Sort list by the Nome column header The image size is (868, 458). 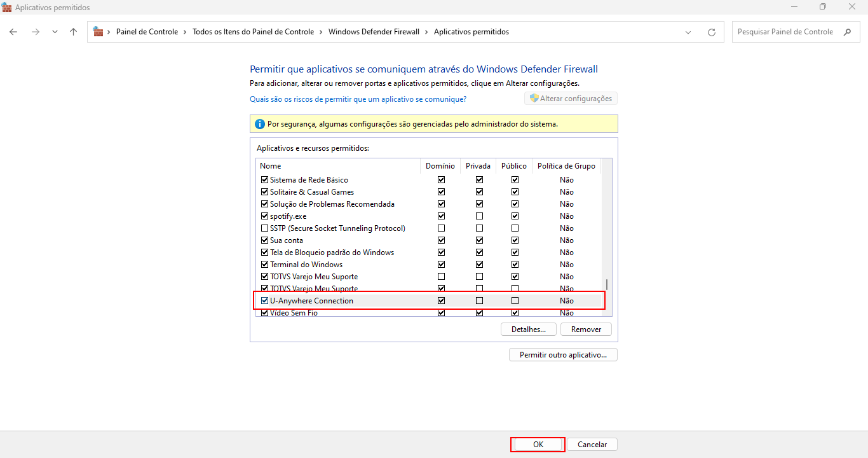(x=338, y=166)
